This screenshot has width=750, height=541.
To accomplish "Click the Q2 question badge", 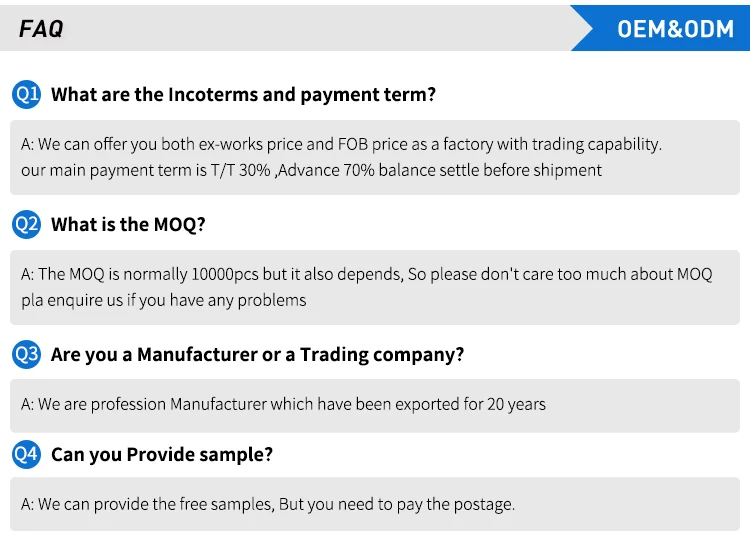I will 26,224.
